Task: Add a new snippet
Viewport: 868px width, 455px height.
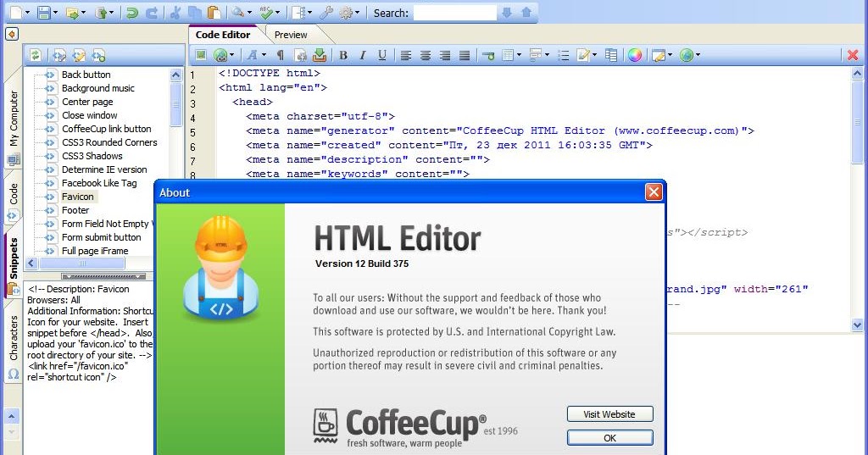Action: (x=98, y=55)
